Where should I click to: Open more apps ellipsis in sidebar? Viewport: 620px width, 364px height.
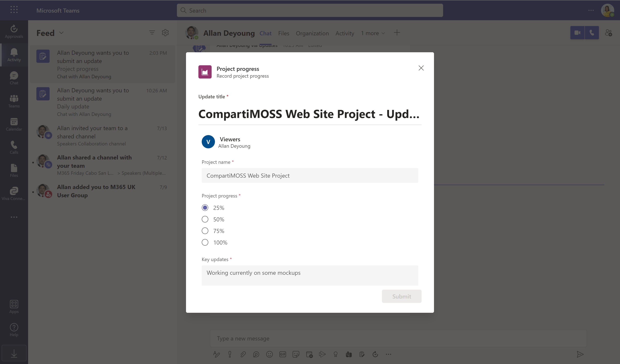click(14, 217)
